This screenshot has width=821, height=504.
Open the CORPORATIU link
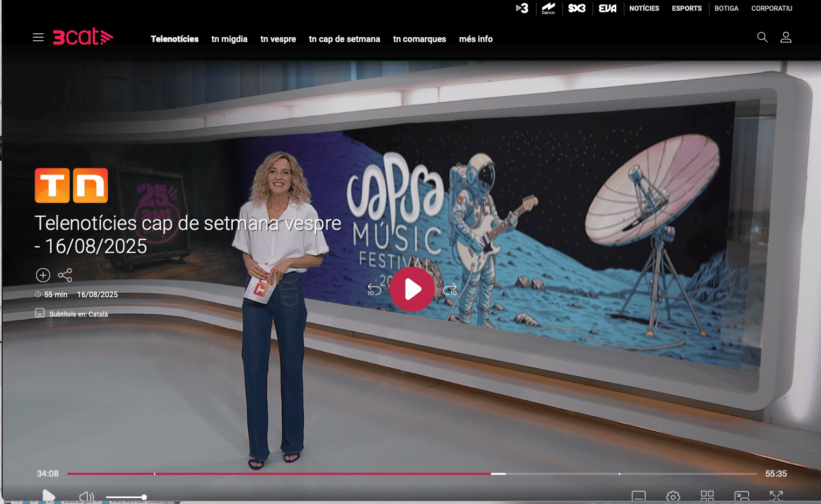[x=772, y=8]
